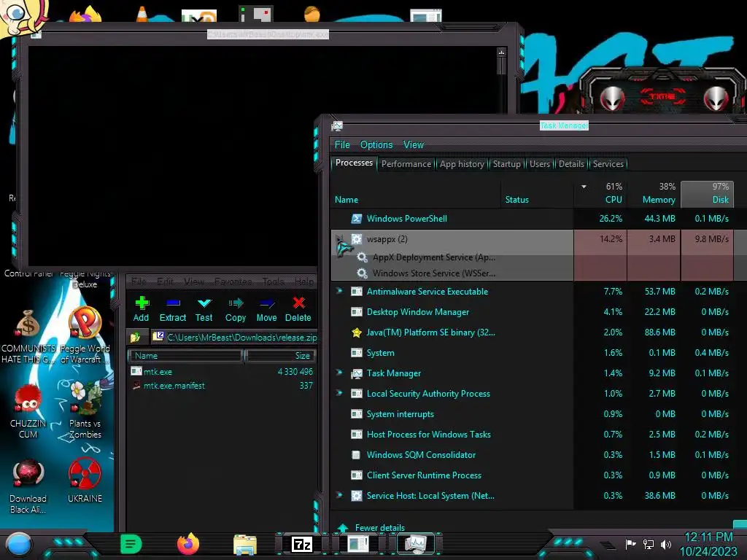
Task: Click the network tray icon
Action: tap(649, 544)
